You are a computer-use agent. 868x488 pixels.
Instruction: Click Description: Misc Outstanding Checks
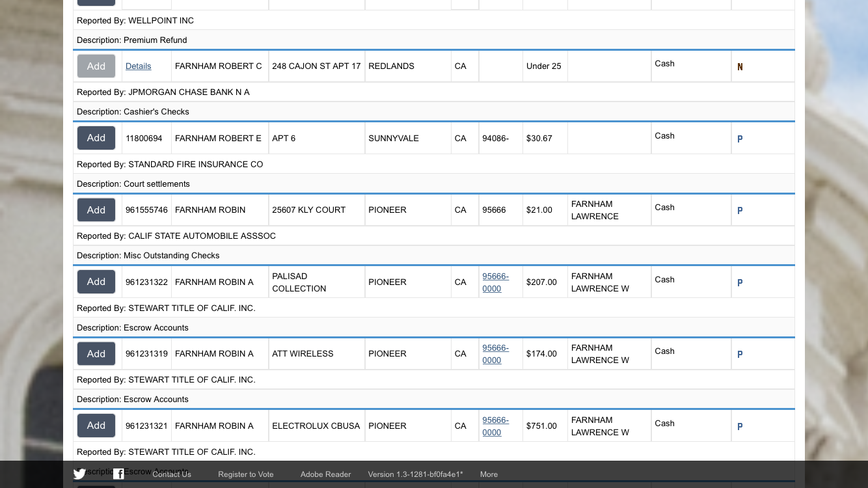click(x=148, y=256)
